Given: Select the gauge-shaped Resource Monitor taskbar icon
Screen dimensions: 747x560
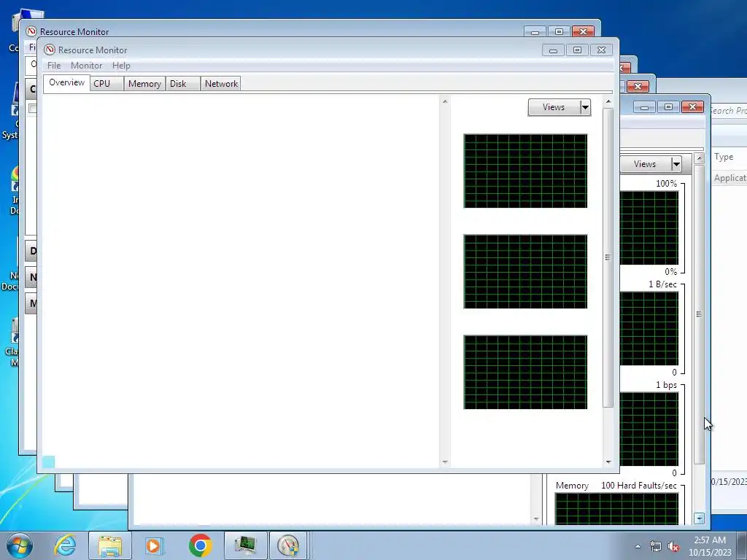Looking at the screenshot, I should pyautogui.click(x=288, y=545).
